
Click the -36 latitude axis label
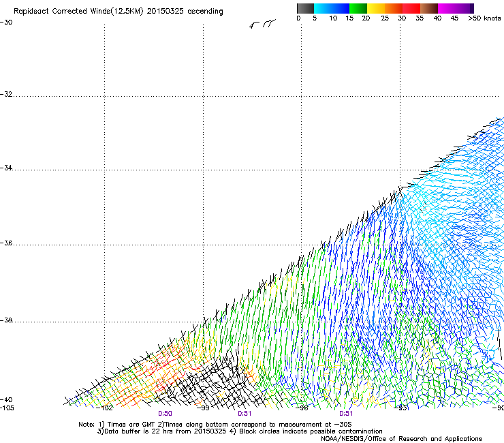pyautogui.click(x=6, y=243)
